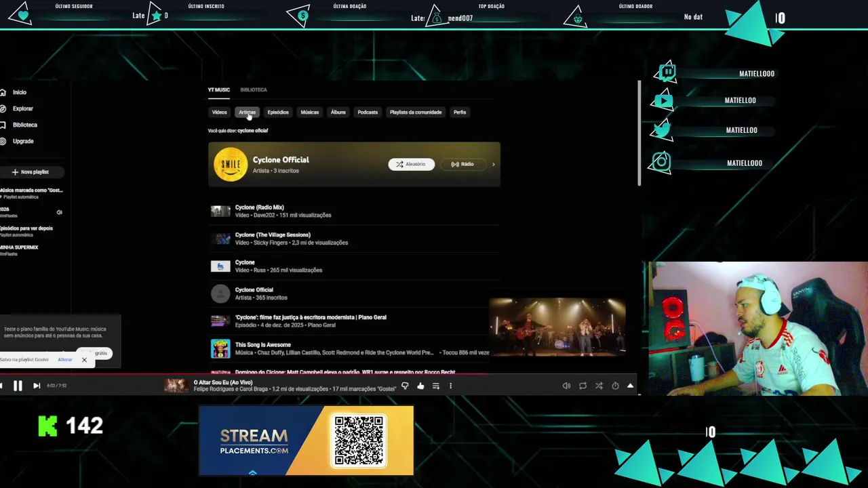The width and height of the screenshot is (868, 488).
Task: Open the sleep timer icon in player bar
Action: point(615,386)
